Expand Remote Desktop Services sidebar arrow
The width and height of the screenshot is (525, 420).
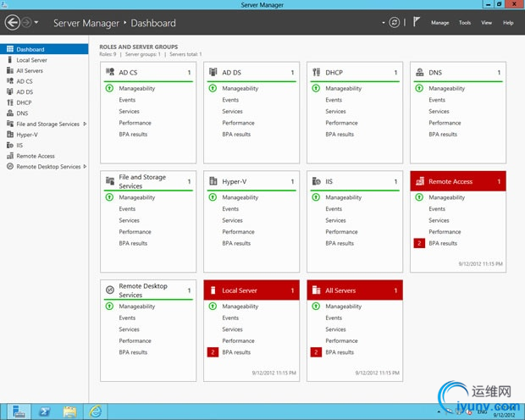pos(85,167)
